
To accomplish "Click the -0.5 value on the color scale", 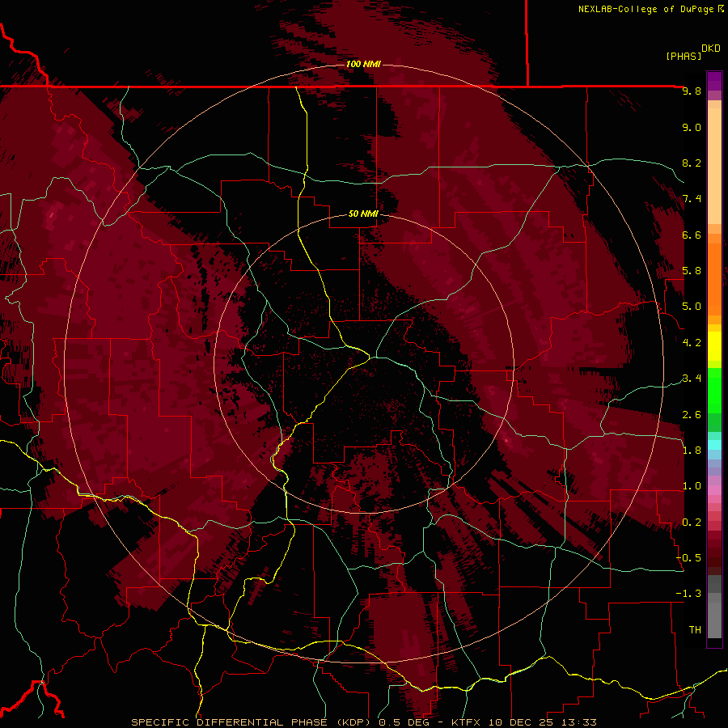I will 688,558.
